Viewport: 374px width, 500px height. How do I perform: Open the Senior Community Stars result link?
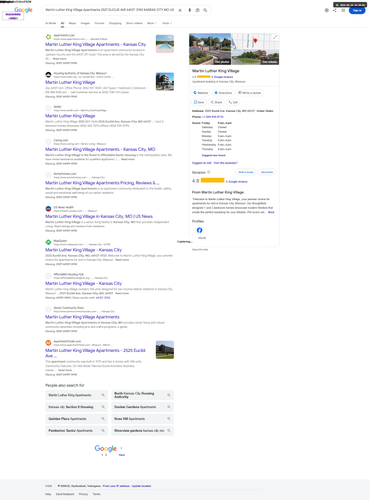82,317
